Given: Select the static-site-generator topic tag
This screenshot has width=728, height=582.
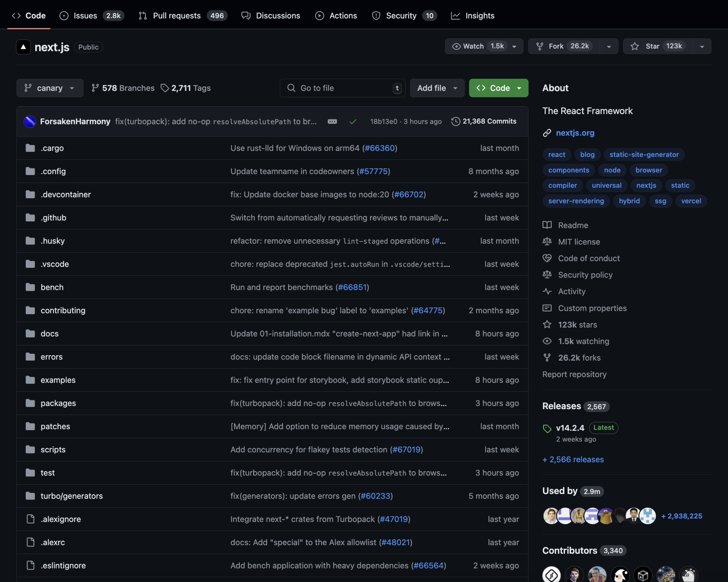Looking at the screenshot, I should [x=644, y=154].
